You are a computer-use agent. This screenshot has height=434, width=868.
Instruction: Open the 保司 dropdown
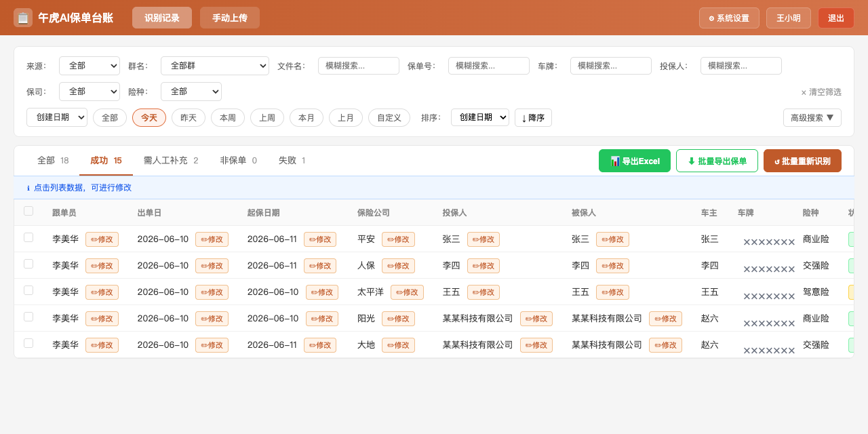(x=90, y=92)
